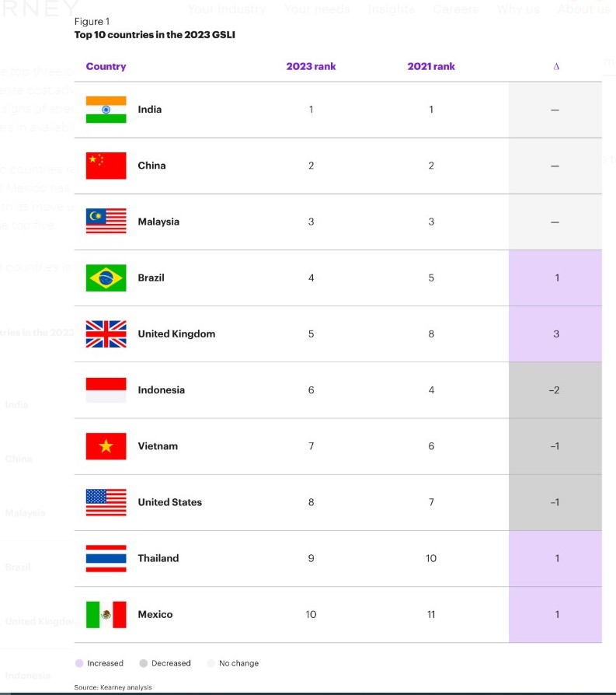
Task: Click the Thailand flag icon
Action: (x=106, y=558)
